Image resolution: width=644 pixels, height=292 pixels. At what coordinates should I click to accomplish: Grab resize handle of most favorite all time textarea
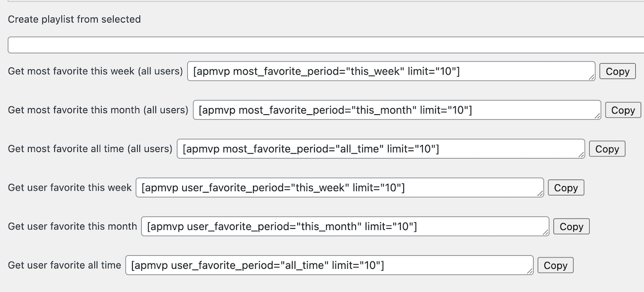point(581,155)
